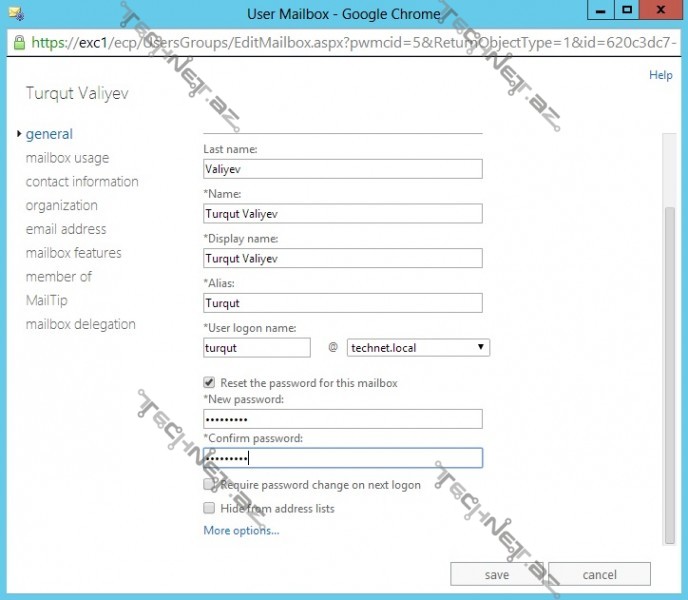Open the member of section
The image size is (688, 600).
click(58, 277)
